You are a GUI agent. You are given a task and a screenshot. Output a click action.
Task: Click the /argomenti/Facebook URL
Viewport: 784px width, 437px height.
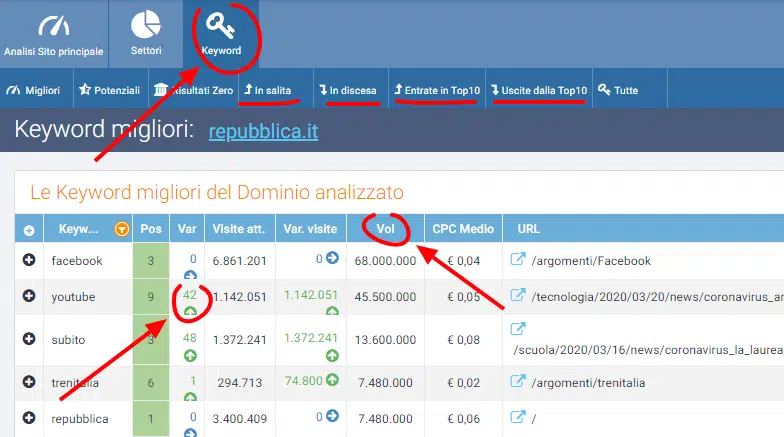(591, 261)
